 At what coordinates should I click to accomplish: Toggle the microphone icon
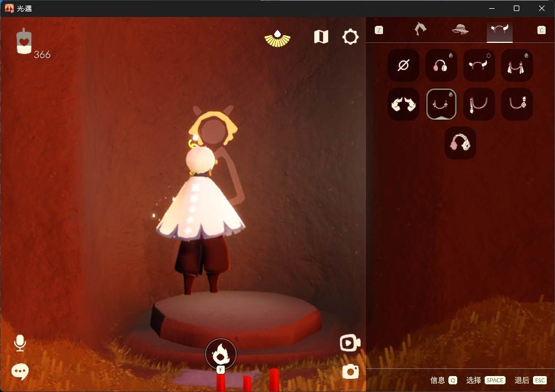point(20,343)
